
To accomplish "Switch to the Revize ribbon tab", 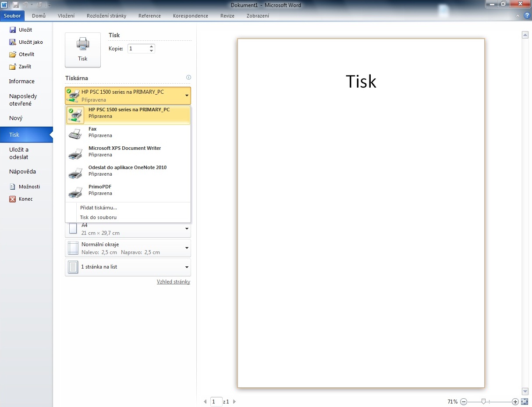I will click(x=227, y=16).
